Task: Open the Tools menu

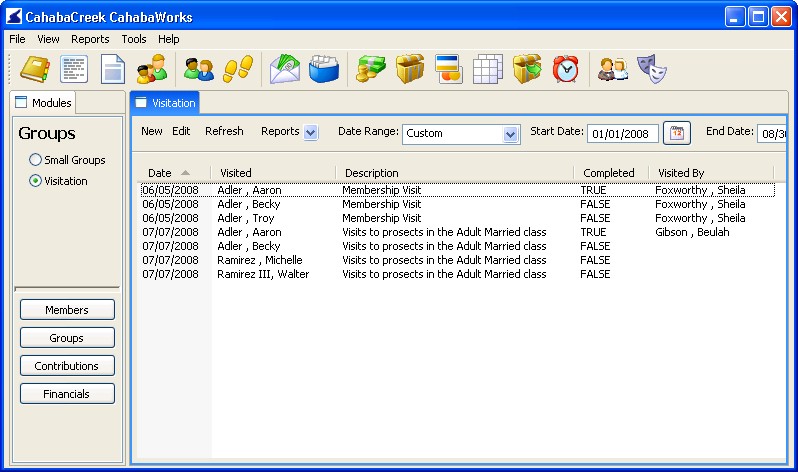Action: pos(134,39)
